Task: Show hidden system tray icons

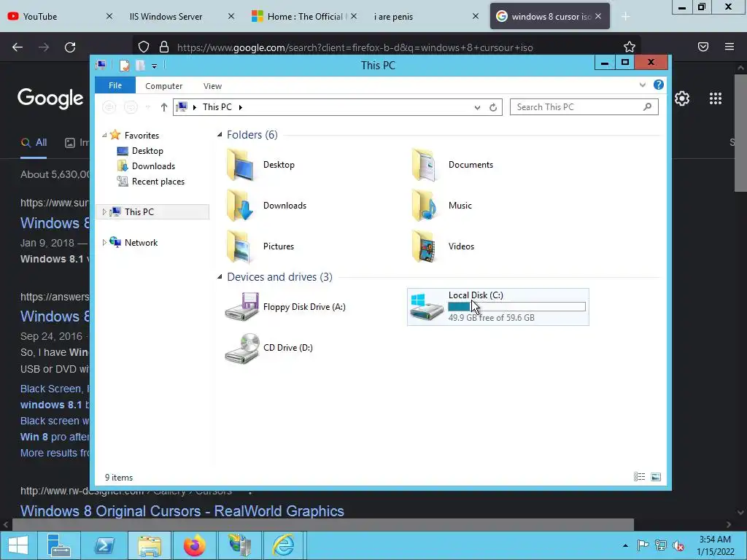Action: (625, 545)
